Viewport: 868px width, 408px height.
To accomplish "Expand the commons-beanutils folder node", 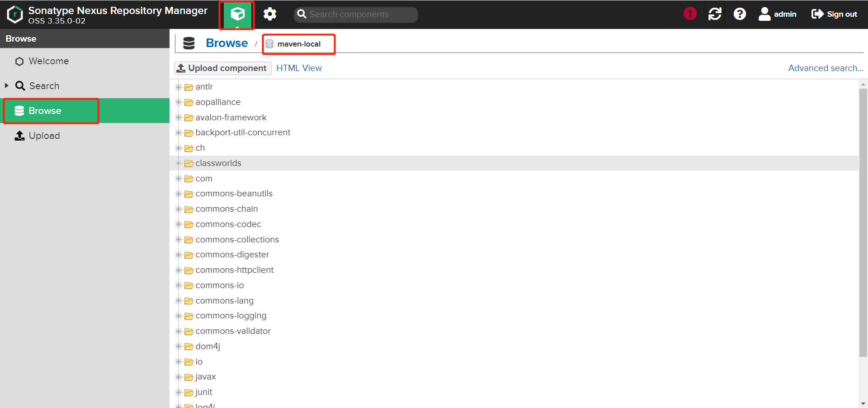I will coord(179,194).
